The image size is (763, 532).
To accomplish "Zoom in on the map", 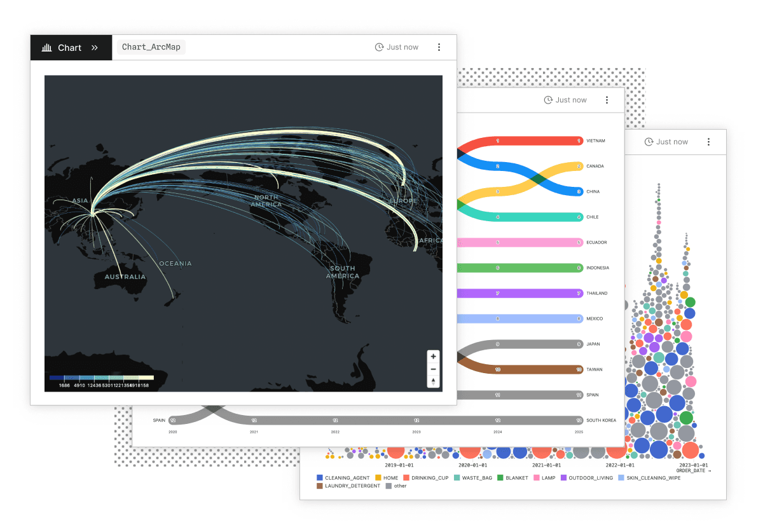I will [433, 357].
